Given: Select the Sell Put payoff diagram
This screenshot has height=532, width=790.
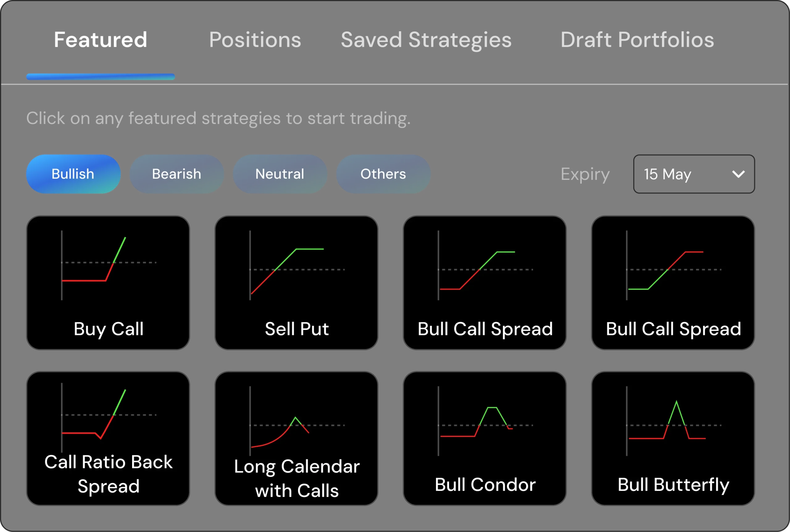Looking at the screenshot, I should point(297,265).
